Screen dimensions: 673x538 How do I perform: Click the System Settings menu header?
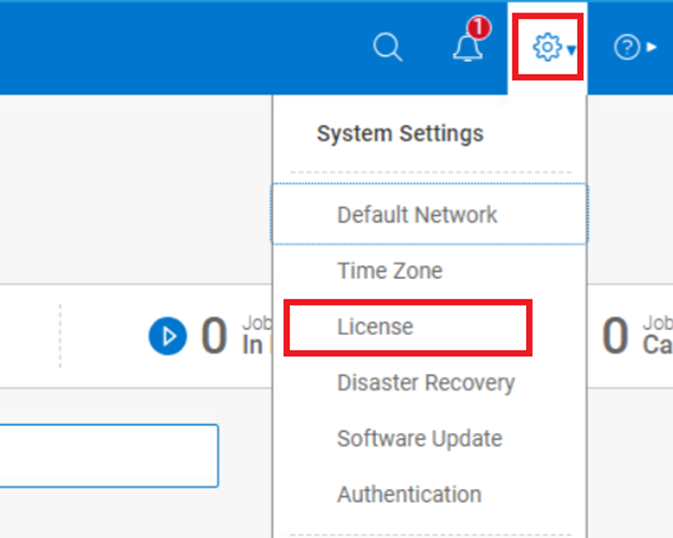400,133
